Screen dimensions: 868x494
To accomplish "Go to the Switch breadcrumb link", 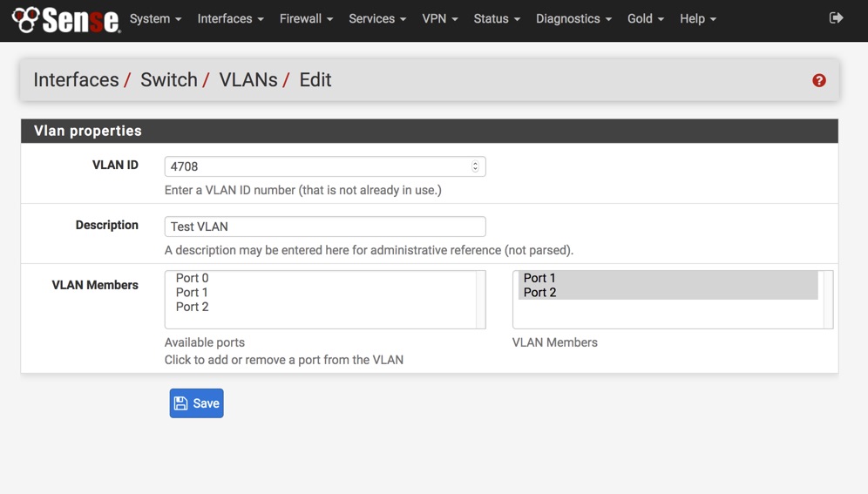I will [x=169, y=80].
